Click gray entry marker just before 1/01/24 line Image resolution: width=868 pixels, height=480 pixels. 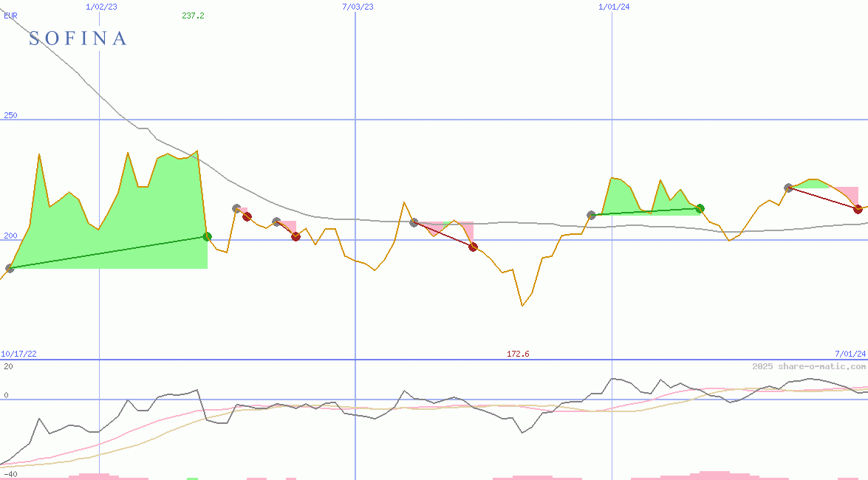(591, 215)
